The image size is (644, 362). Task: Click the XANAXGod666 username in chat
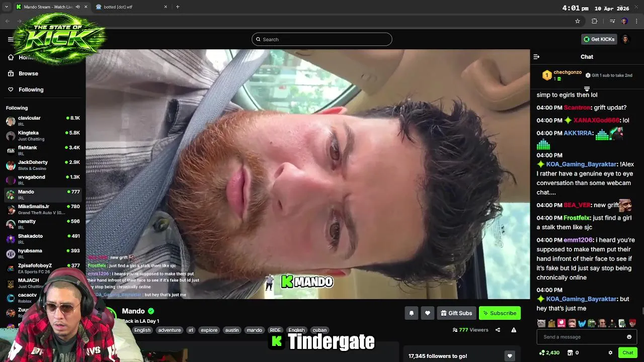click(596, 121)
